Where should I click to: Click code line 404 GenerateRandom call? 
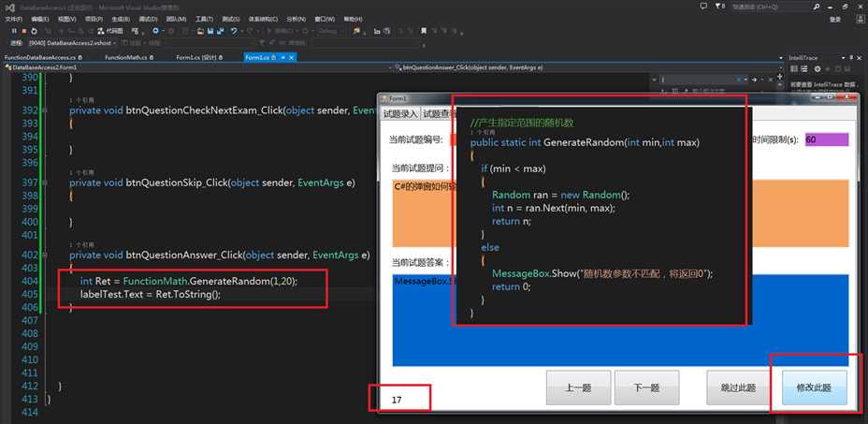point(189,281)
